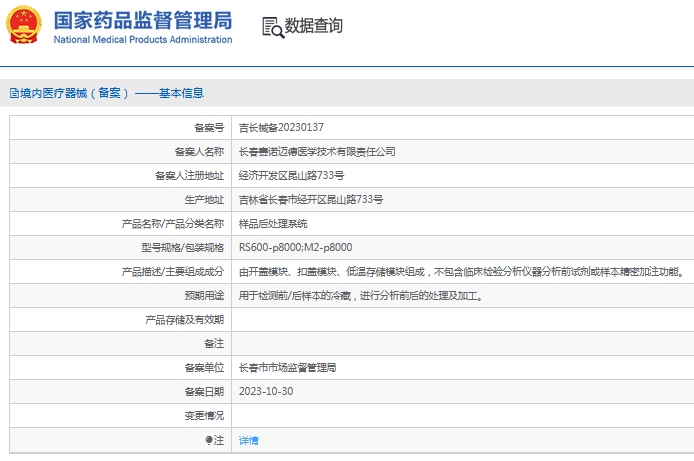694x461 pixels.
Task: Click the 预期用途 row label
Action: click(x=204, y=296)
